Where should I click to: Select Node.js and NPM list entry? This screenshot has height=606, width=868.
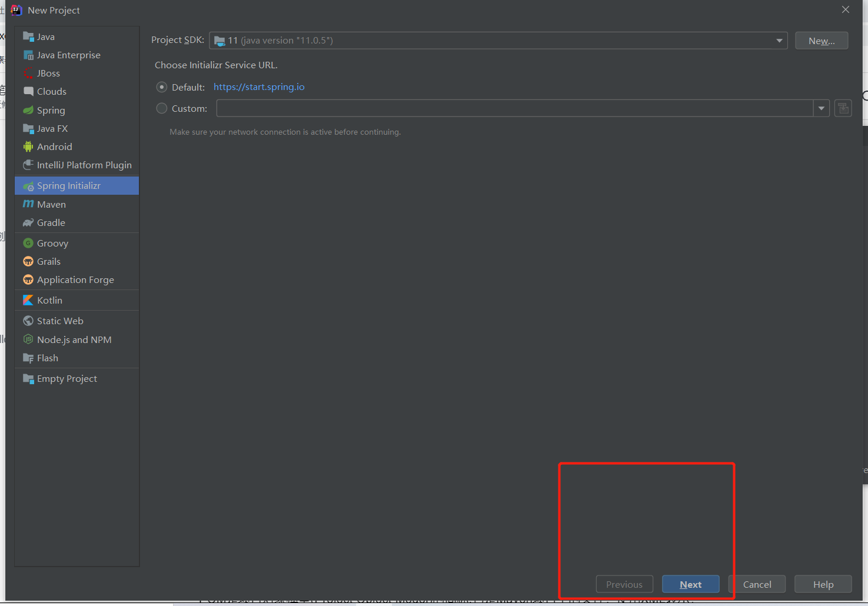pos(77,339)
